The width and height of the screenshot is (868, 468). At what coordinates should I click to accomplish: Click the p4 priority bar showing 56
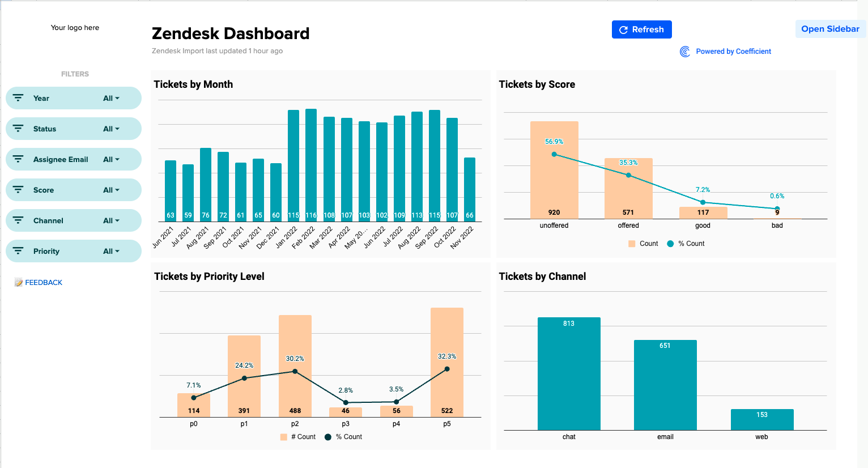pyautogui.click(x=397, y=411)
